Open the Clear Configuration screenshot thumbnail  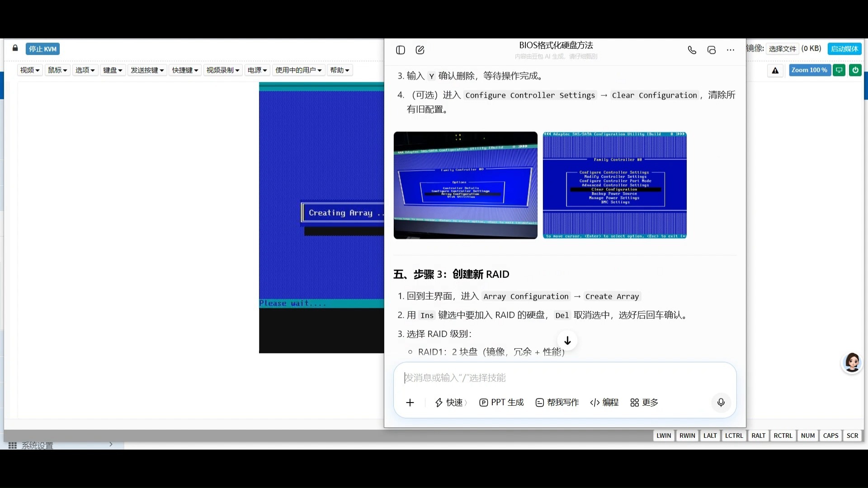pyautogui.click(x=615, y=185)
